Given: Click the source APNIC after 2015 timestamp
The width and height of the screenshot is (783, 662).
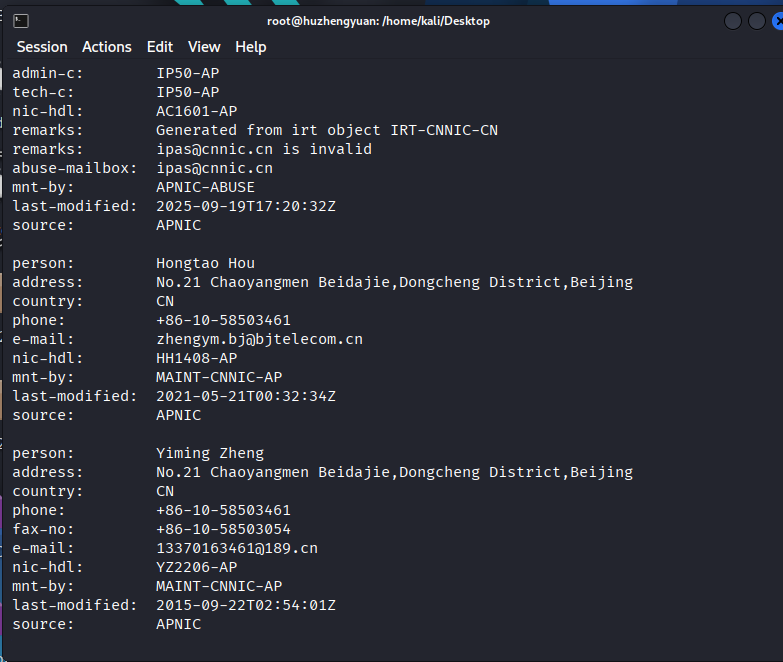Looking at the screenshot, I should coord(178,624).
